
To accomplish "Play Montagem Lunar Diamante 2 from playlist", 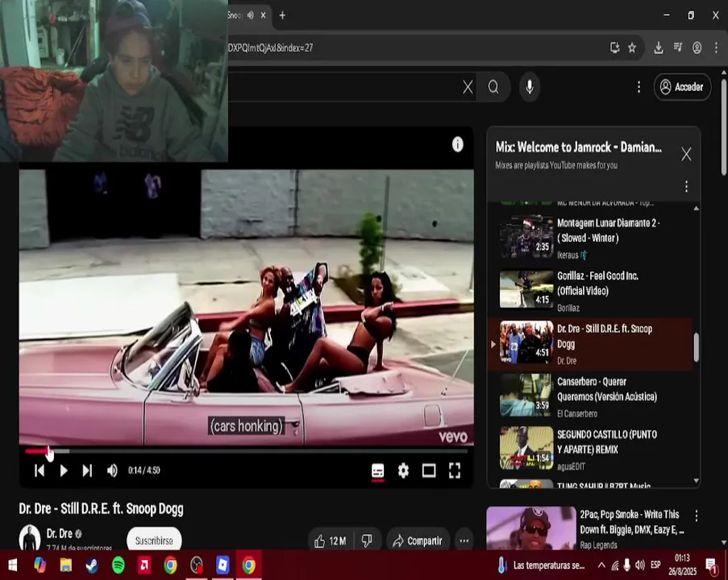I will (589, 238).
